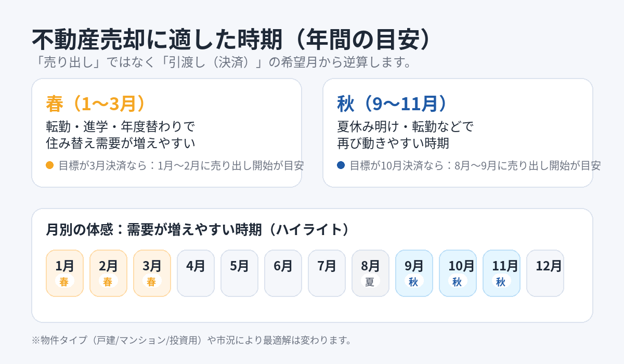Click the 秋 badge under 10月
Screen dimensions: 624x364
pos(457,282)
